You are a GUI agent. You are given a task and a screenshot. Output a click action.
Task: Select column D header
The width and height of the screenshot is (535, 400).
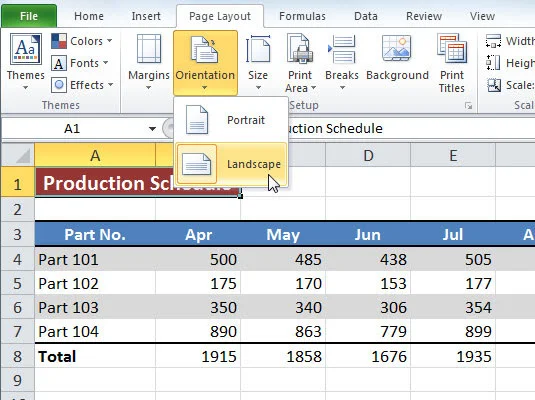point(368,156)
